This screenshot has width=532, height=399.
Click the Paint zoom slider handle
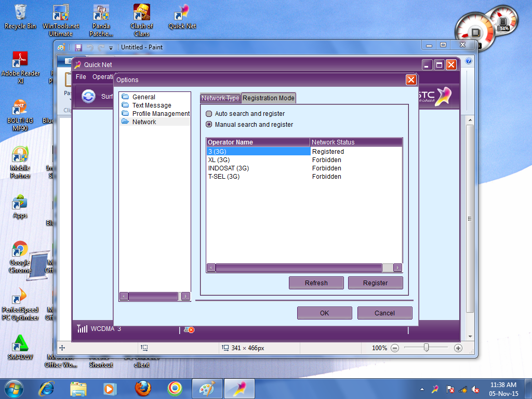point(427,348)
